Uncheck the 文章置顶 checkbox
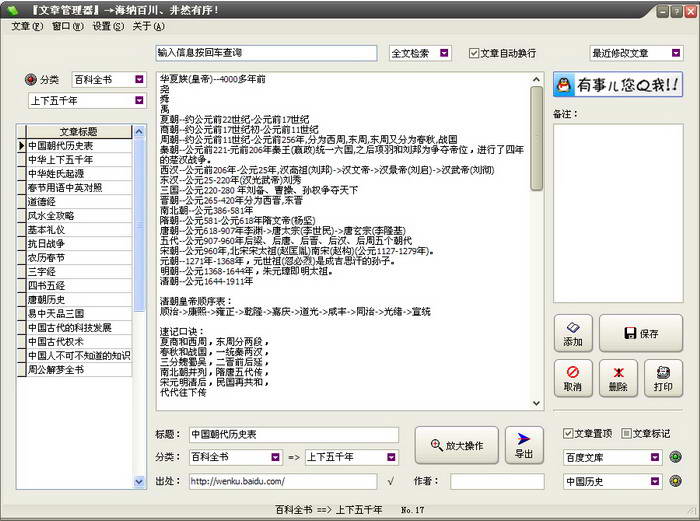The height and width of the screenshot is (521, 700). [568, 433]
